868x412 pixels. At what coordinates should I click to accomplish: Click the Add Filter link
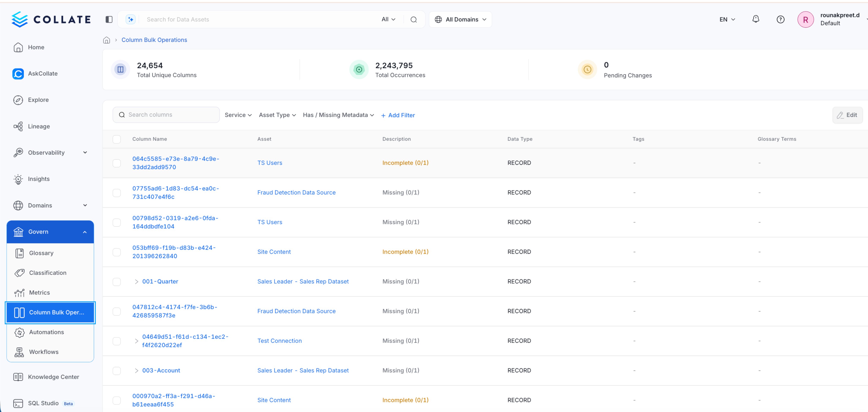[x=398, y=116]
